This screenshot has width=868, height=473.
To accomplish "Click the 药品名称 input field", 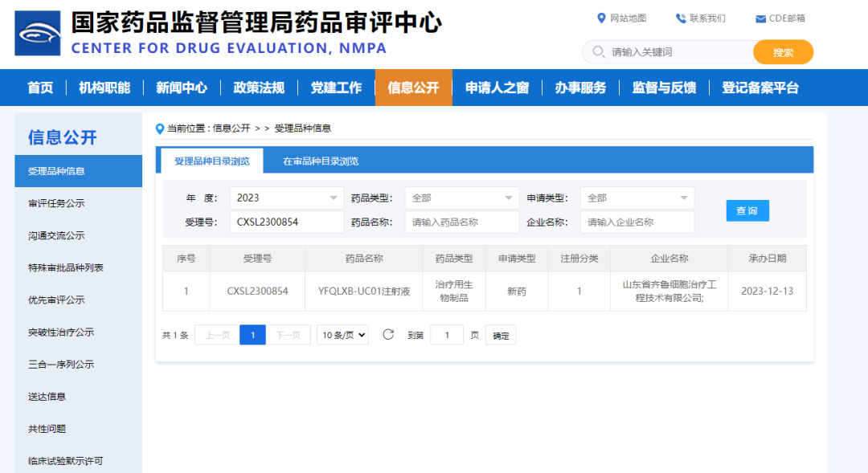I will [461, 222].
